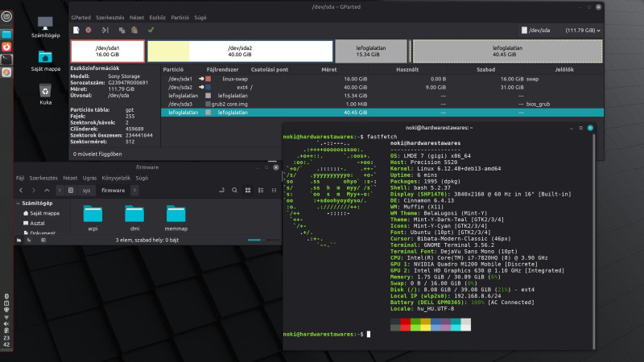This screenshot has width=644, height=362.
Task: Open the Könyvjelzők menu in file manager
Action: 118,177
